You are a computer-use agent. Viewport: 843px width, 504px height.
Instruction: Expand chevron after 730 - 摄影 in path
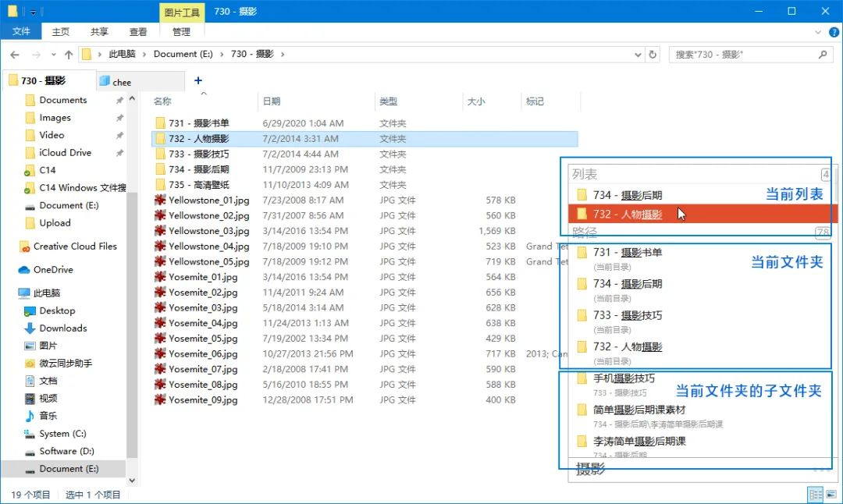coord(283,55)
